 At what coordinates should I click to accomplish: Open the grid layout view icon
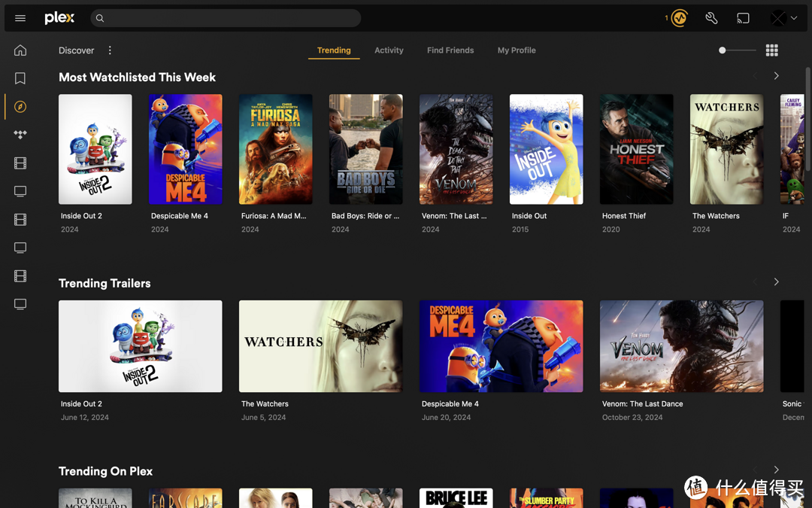coord(771,50)
